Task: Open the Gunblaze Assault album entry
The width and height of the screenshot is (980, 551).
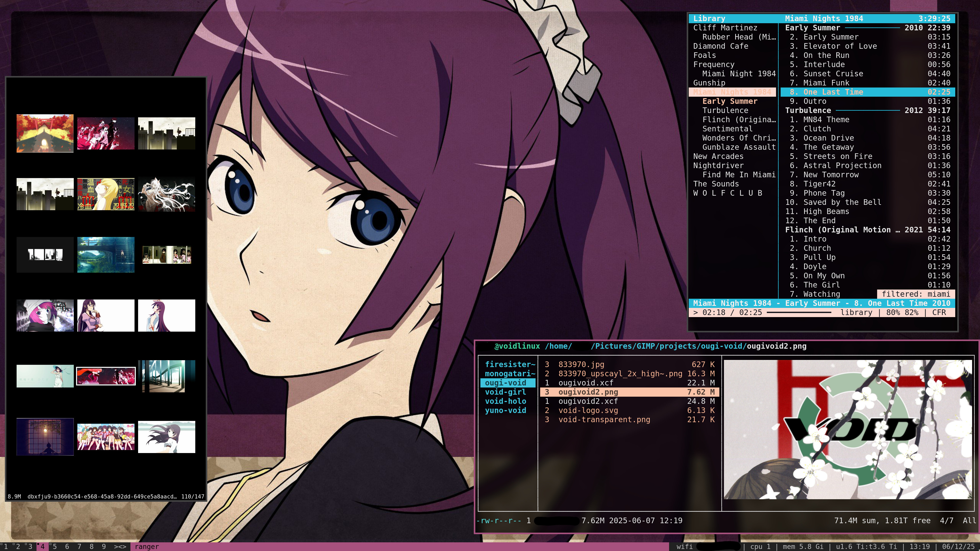Action: pyautogui.click(x=739, y=147)
